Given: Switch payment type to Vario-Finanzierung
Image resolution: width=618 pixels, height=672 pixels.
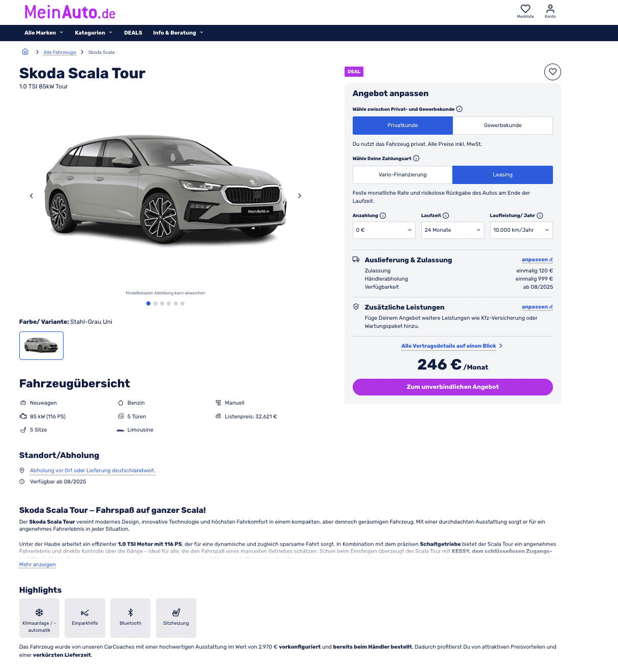Looking at the screenshot, I should point(403,175).
